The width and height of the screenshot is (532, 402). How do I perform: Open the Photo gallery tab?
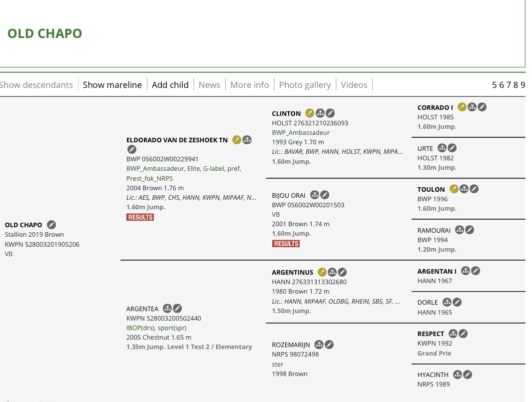click(305, 85)
